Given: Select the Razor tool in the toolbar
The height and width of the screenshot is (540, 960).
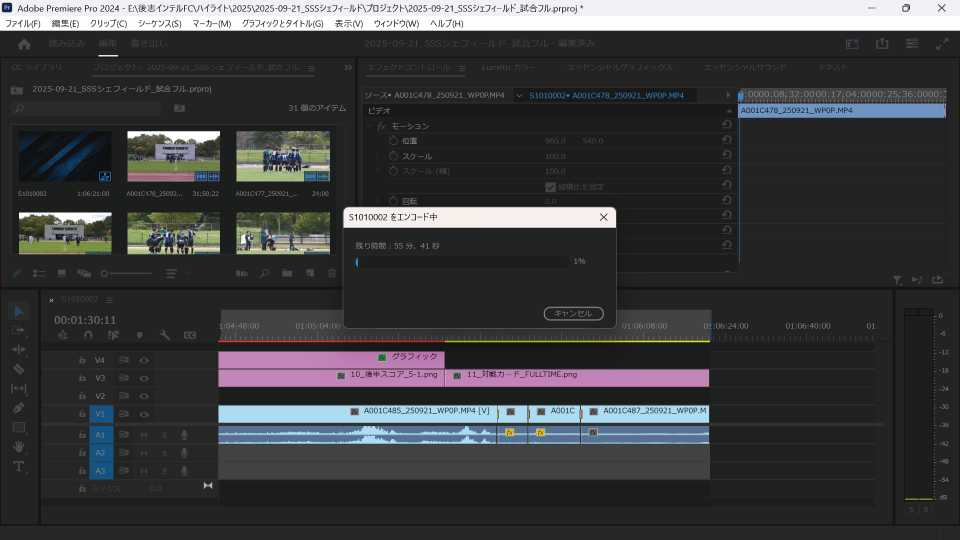Looking at the screenshot, I should [x=19, y=369].
